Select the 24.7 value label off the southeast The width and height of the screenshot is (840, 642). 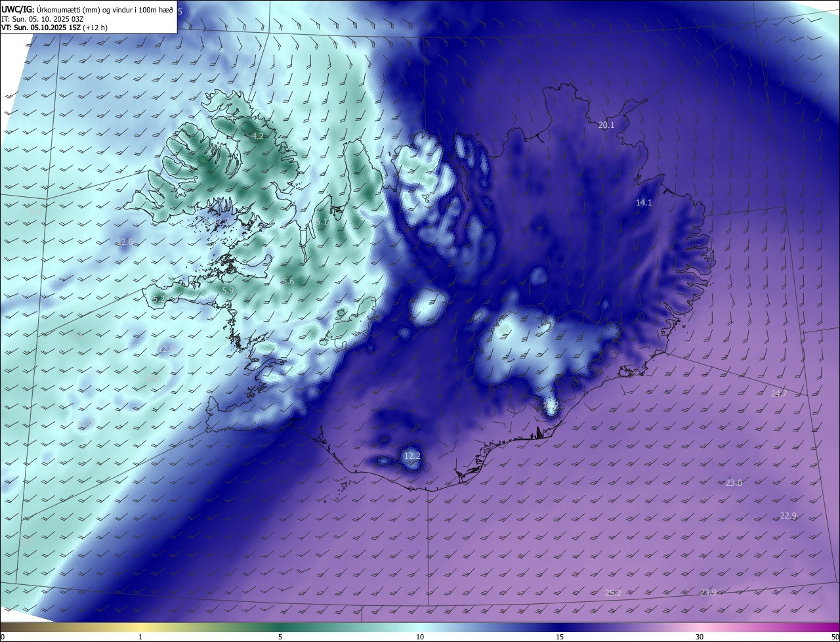tap(779, 393)
